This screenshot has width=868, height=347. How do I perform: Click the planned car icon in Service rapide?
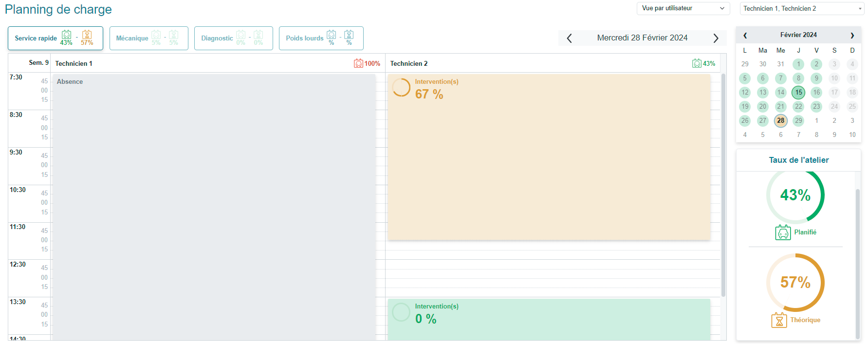[x=67, y=35]
